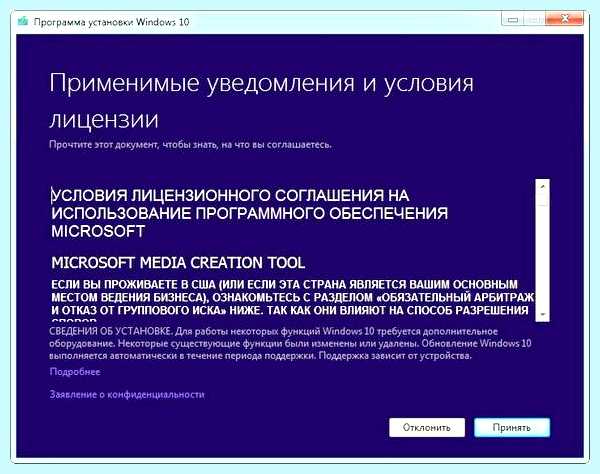Click the Применимые уведомления и условия title
The image size is (600, 474).
click(x=261, y=100)
